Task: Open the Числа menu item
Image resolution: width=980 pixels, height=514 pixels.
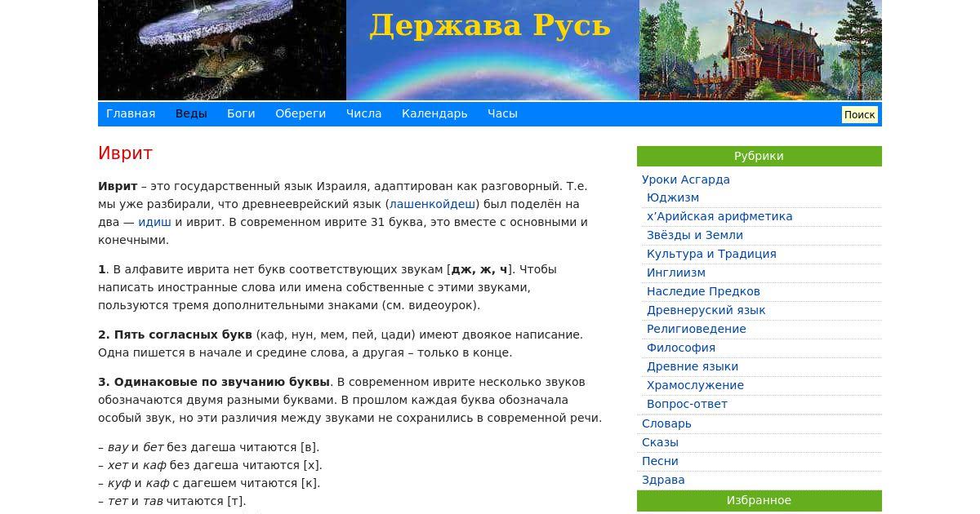Action: click(x=363, y=113)
